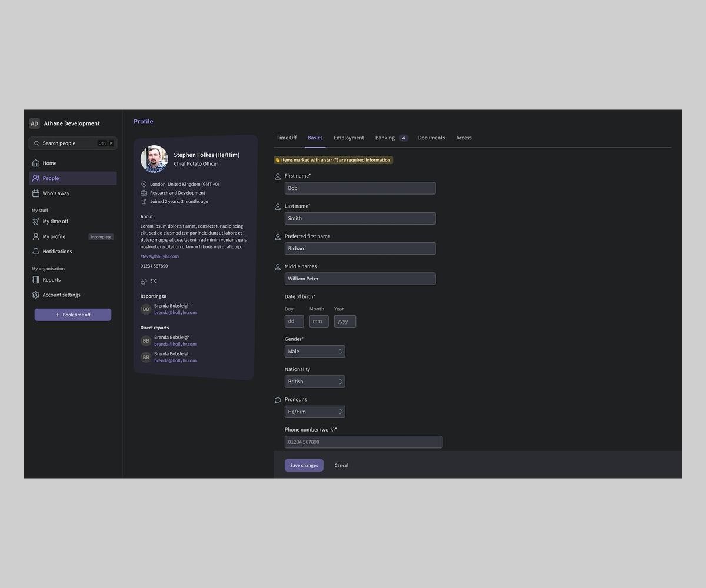Open Account settings gear icon
This screenshot has width=706, height=588.
pos(36,295)
